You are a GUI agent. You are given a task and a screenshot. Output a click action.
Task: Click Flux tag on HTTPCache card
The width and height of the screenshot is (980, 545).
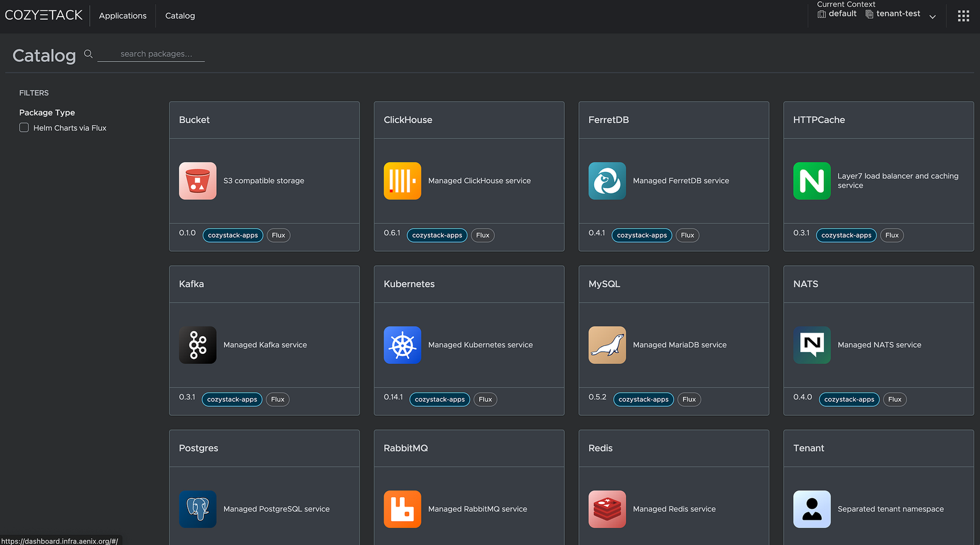coord(892,235)
